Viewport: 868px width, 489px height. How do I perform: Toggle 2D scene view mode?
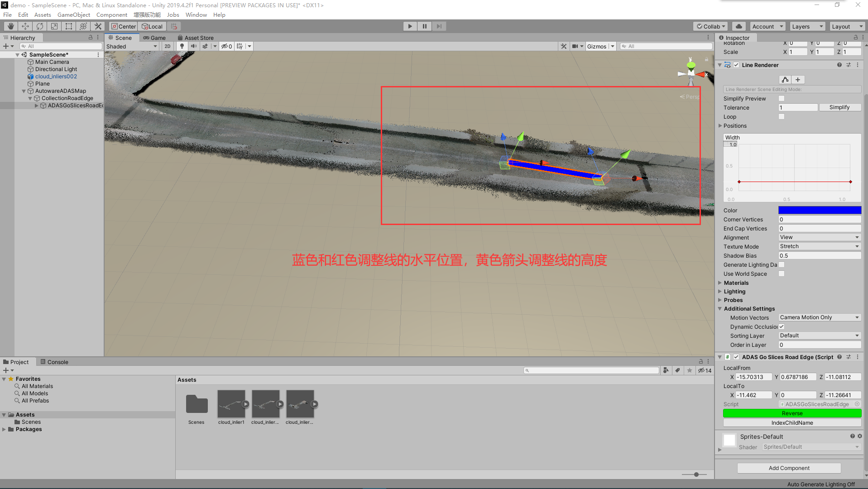click(168, 46)
